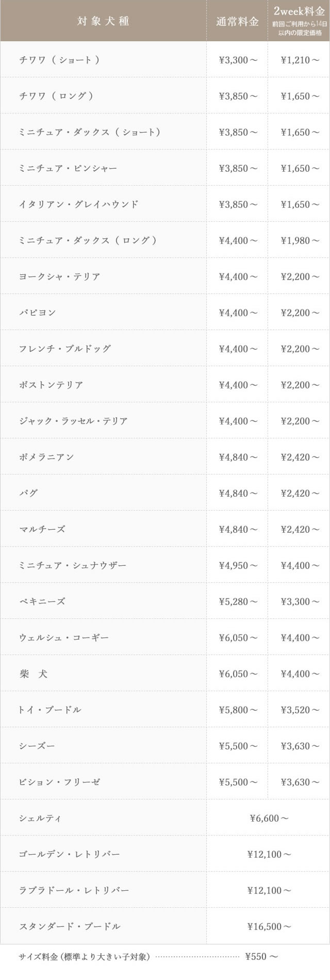Click the 対象犬種 column header
330x980 pixels.
tap(103, 21)
